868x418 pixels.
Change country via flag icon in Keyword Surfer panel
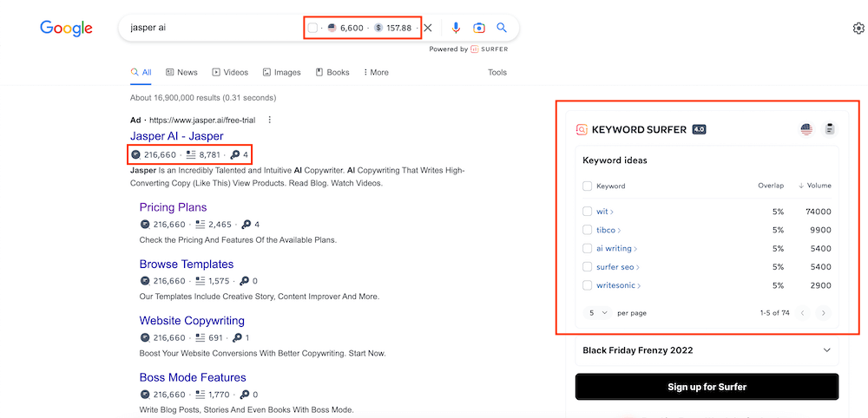(x=806, y=129)
